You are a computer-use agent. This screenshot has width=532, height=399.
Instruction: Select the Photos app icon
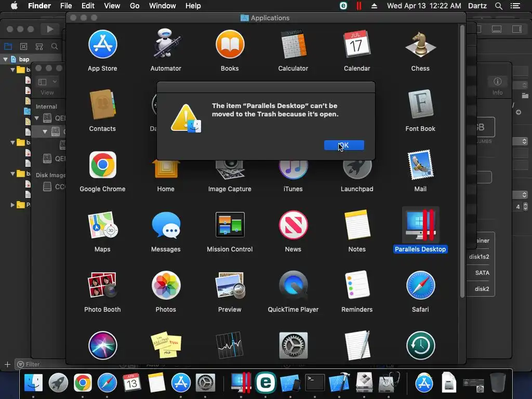pos(166,285)
